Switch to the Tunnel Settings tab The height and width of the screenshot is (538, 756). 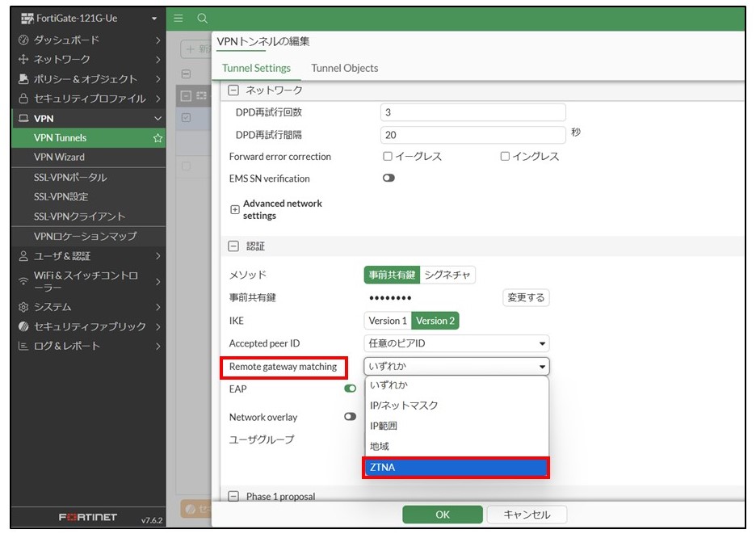click(x=256, y=68)
